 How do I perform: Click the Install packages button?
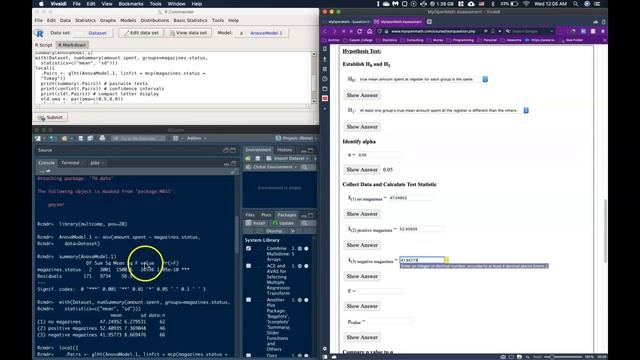[256, 223]
